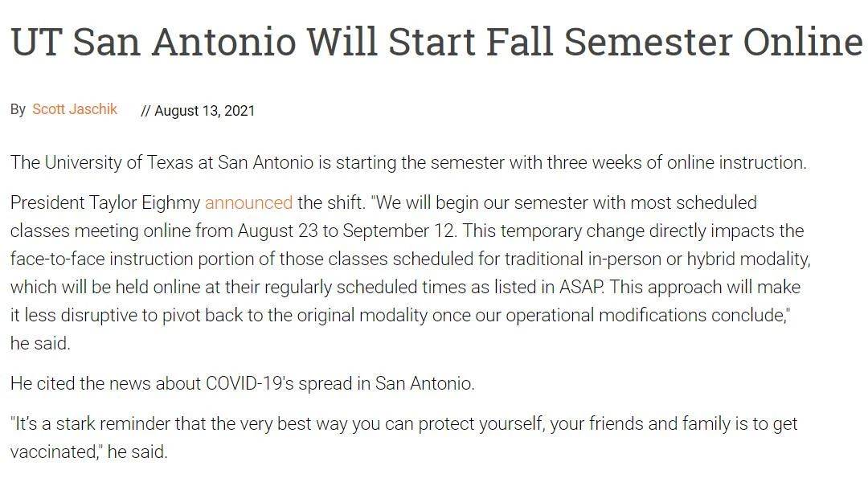This screenshot has width=868, height=478.
Task: Click the word ASAP in the quote
Action: point(582,287)
